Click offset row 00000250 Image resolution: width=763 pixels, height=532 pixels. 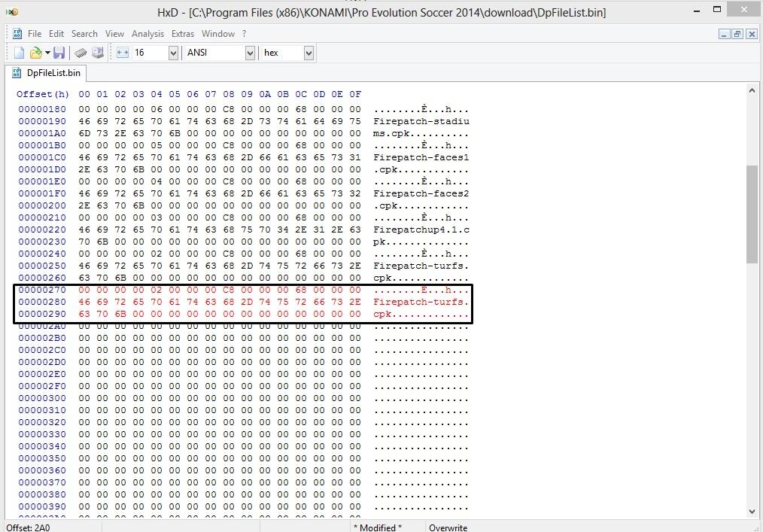pos(42,266)
